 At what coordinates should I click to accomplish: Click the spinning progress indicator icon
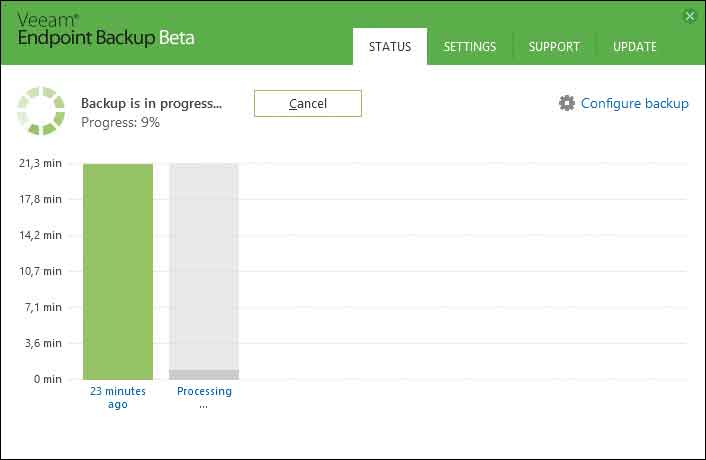click(41, 111)
